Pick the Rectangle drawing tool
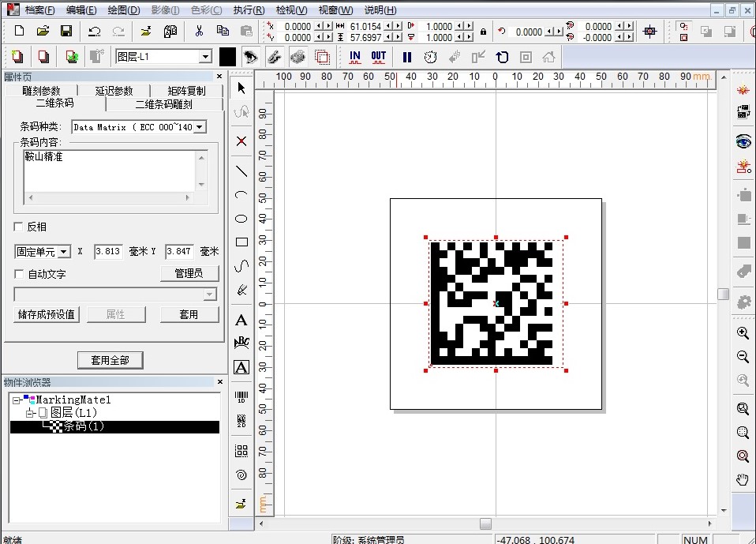This screenshot has height=544, width=756. tap(241, 242)
